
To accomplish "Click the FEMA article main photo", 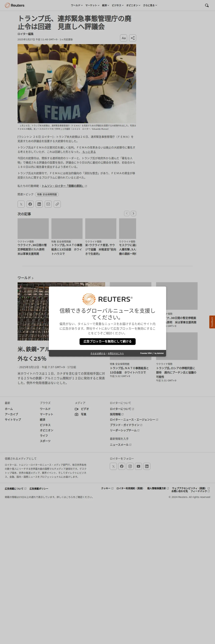I will point(77,83).
